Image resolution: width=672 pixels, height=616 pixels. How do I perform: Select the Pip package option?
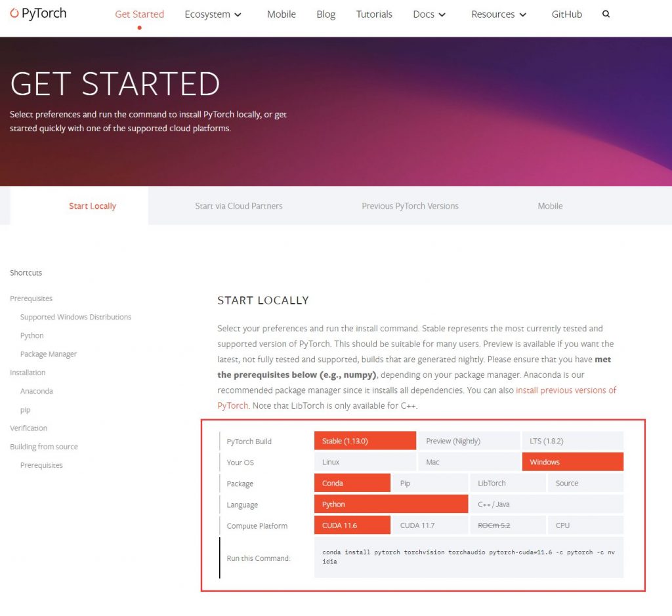pos(430,483)
